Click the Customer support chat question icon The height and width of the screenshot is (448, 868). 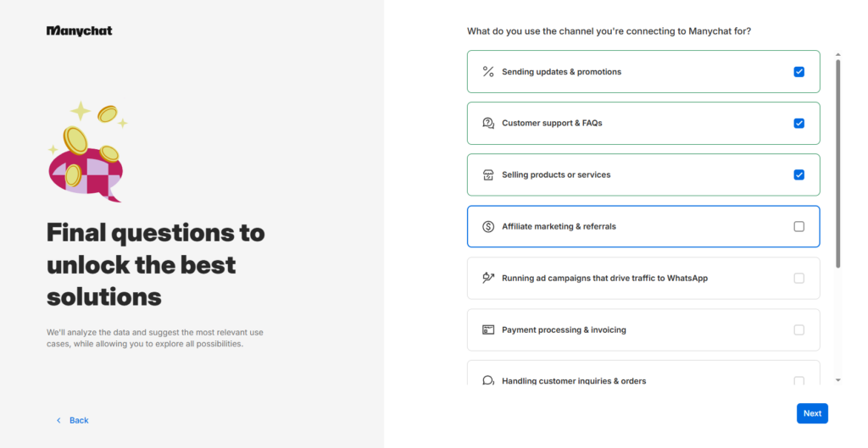(487, 124)
